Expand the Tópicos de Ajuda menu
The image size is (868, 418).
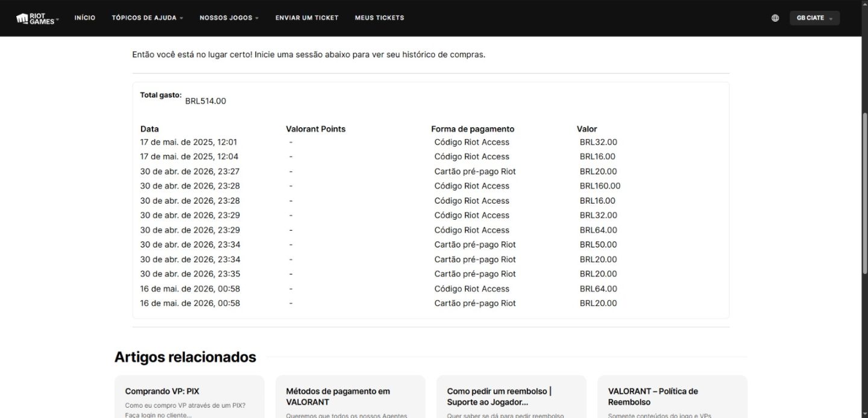point(147,18)
